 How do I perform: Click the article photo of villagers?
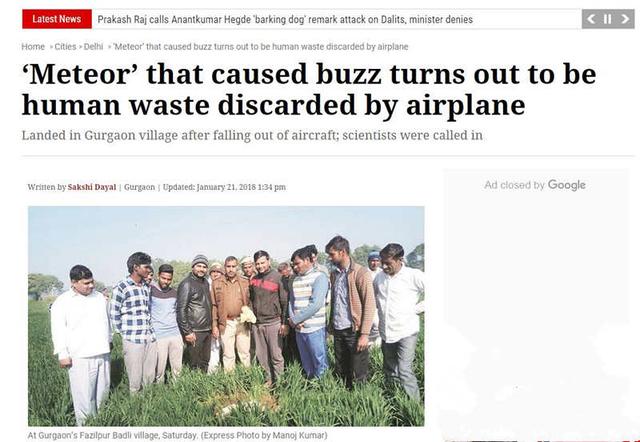point(226,316)
